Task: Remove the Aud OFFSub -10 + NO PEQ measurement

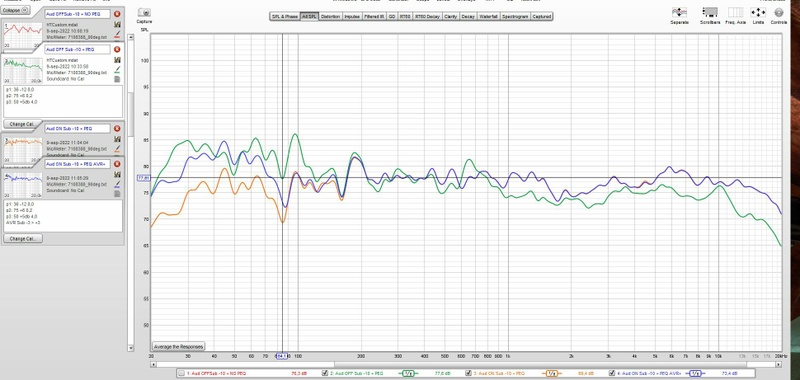Action: tap(117, 14)
